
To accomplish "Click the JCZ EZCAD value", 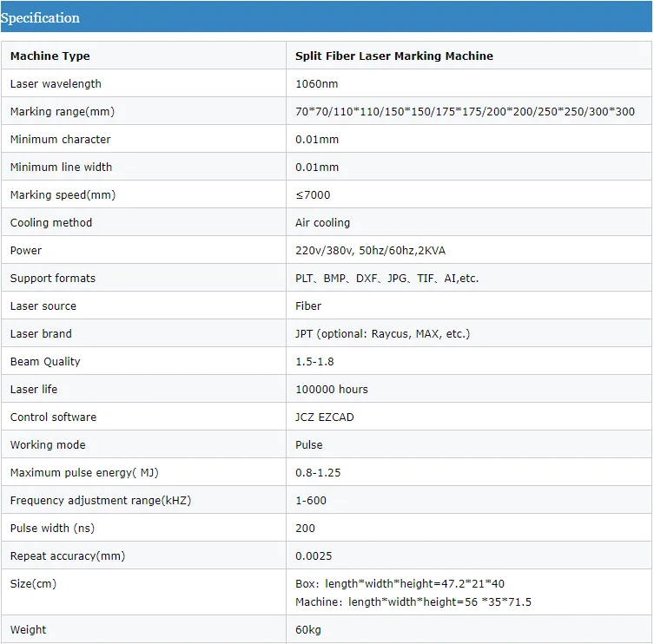I will pyautogui.click(x=325, y=417).
